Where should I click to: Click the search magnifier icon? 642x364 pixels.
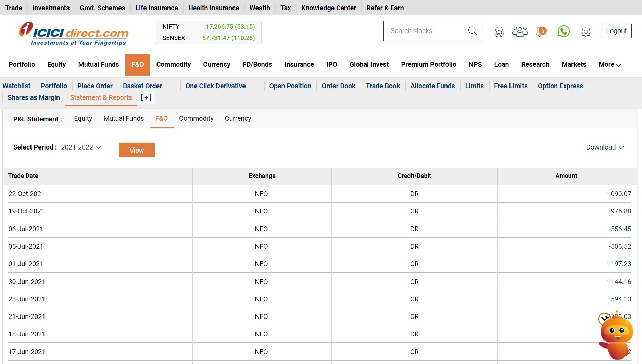472,31
